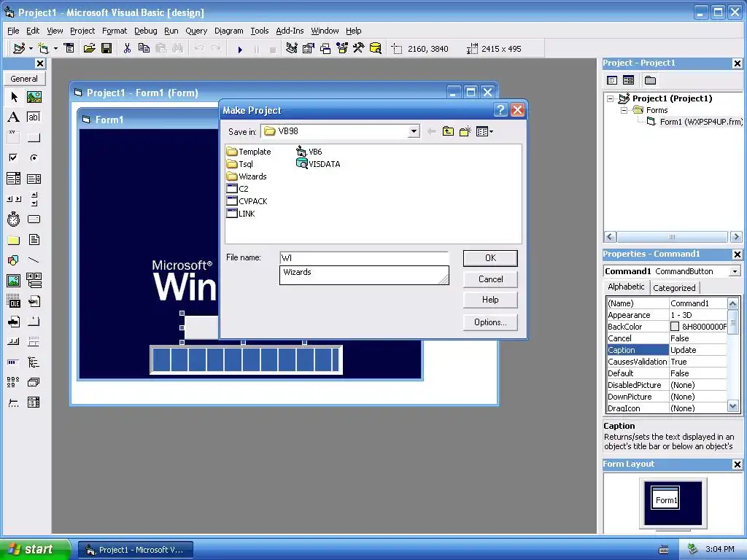Click View Code icon in Project panel

(x=613, y=80)
